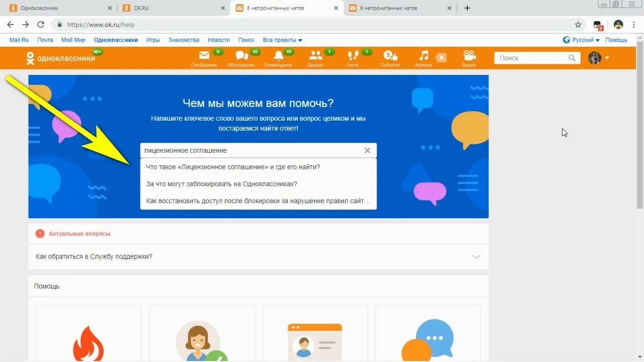Screen dimensions: 644x362
Task: Open the browser extension icon with badge
Action: (x=598, y=25)
